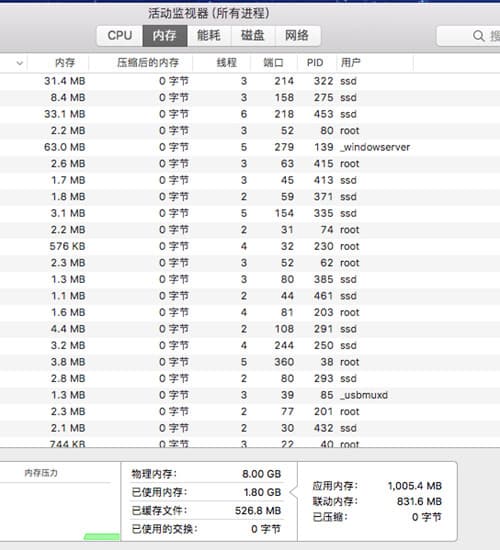Image resolution: width=500 pixels, height=550 pixels.
Task: Select the _windowserver process row
Action: click(x=250, y=147)
